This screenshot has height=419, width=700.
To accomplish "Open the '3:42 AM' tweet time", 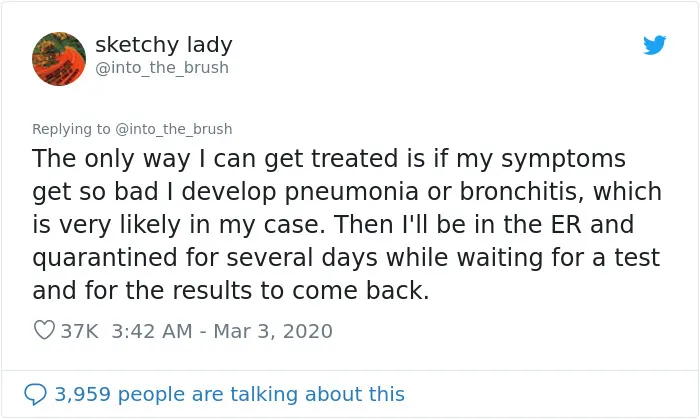I will [152, 331].
